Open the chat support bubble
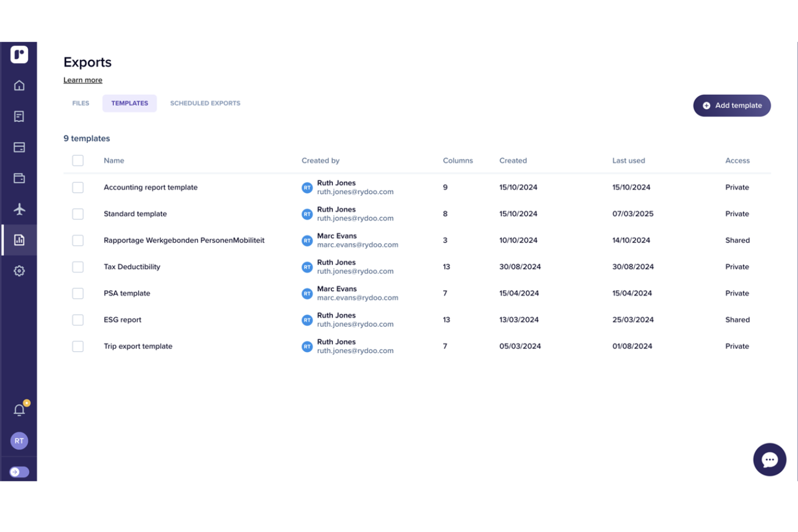This screenshot has width=798, height=532. coord(769,459)
